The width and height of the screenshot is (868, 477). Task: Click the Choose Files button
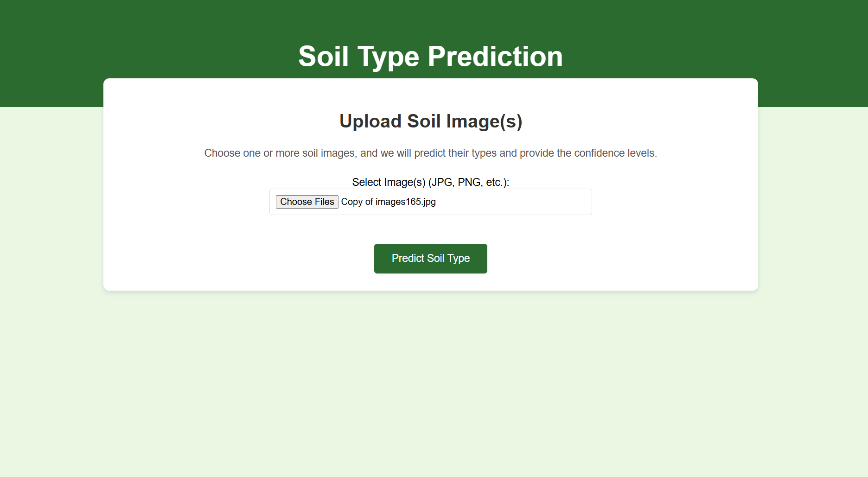[307, 202]
